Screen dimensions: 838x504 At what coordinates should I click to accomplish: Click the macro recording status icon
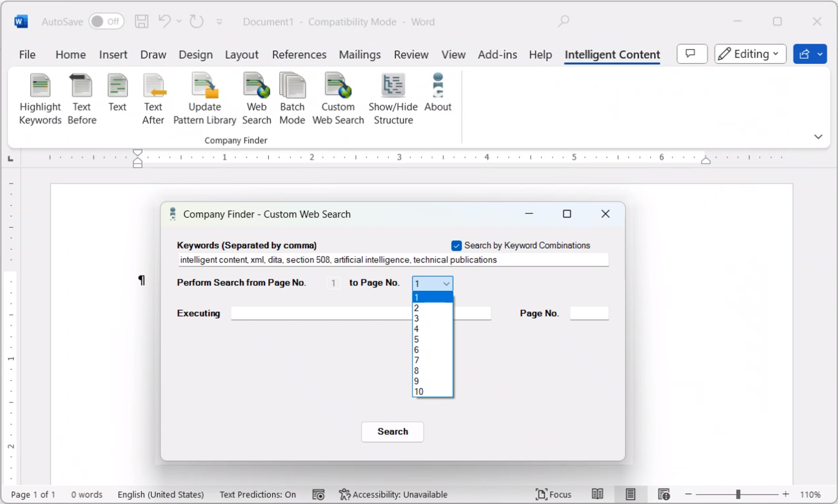click(318, 494)
